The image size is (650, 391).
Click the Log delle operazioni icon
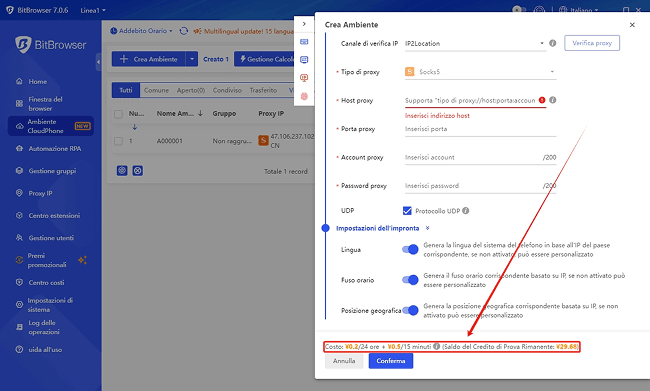19,327
